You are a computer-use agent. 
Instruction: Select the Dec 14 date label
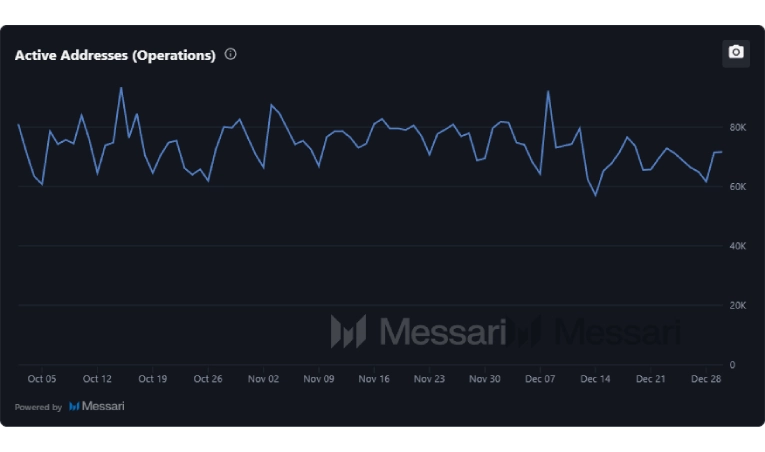click(x=595, y=379)
